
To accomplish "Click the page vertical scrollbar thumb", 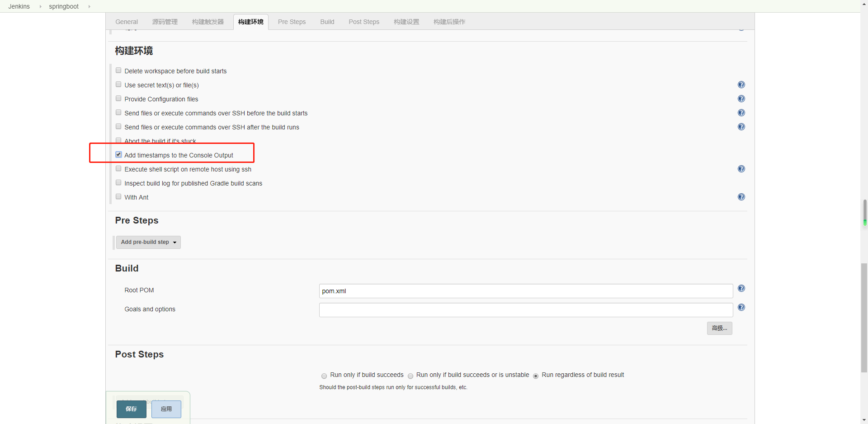I will (864, 318).
